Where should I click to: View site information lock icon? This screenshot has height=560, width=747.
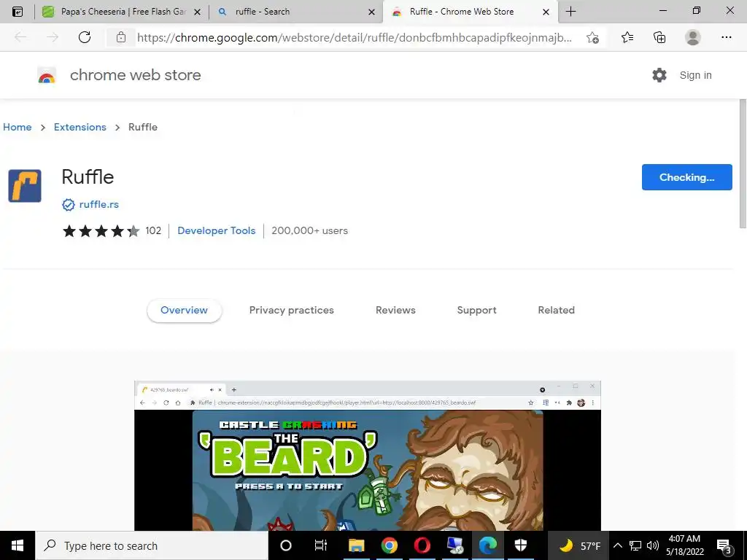click(121, 37)
